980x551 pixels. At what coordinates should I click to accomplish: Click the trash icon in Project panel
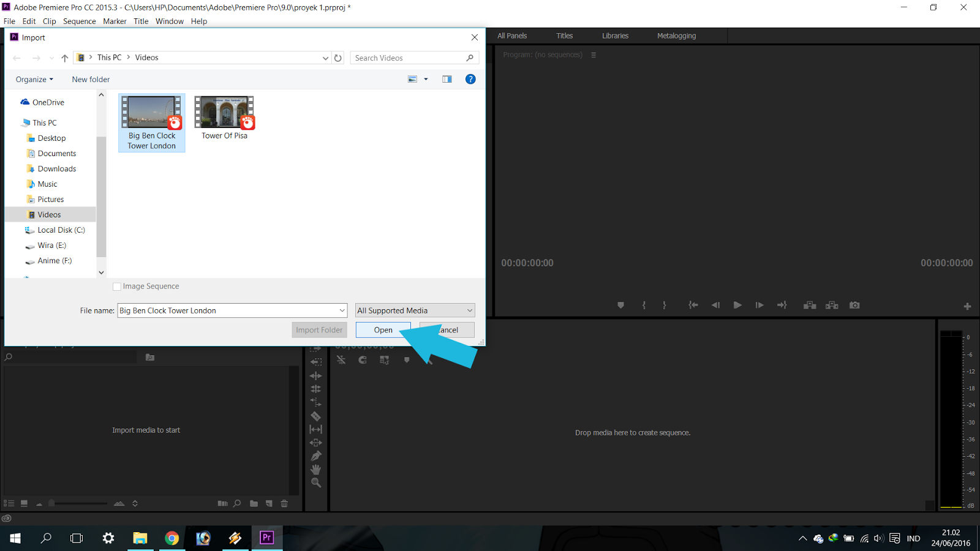[x=284, y=504]
